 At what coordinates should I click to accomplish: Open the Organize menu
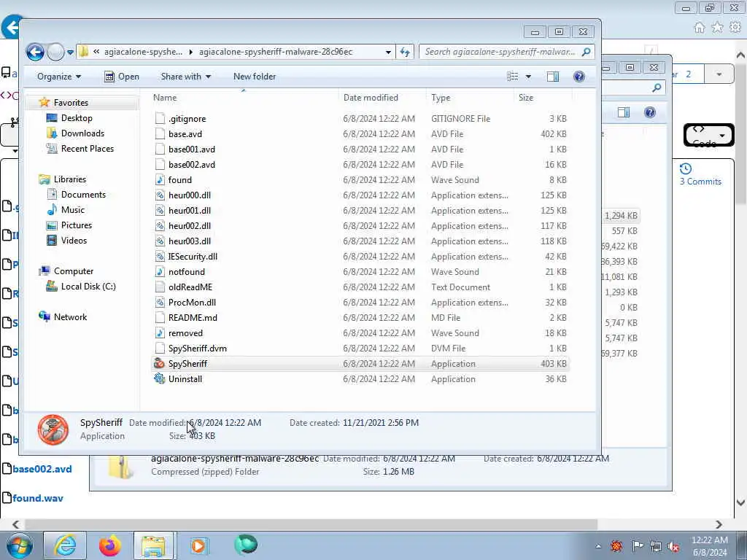click(x=59, y=76)
